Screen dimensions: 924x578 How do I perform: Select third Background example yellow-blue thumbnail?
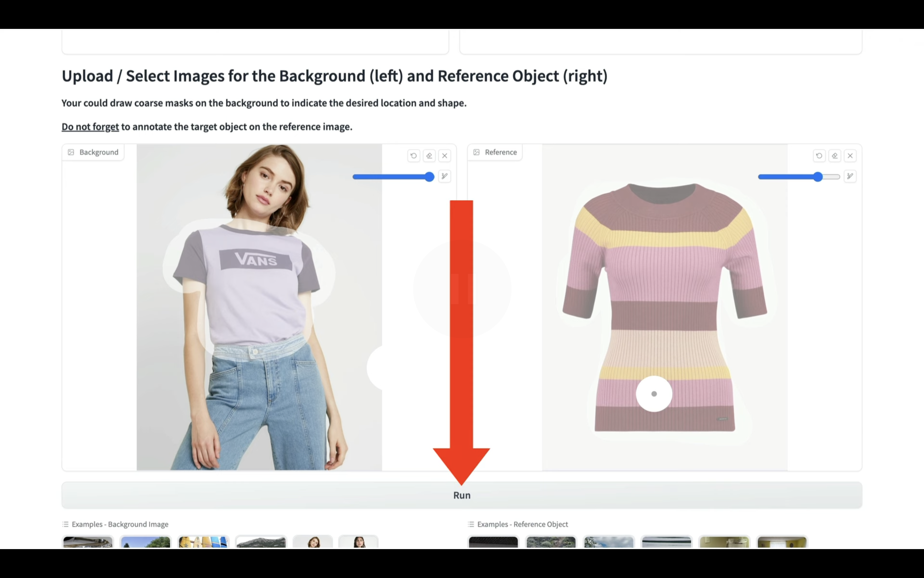[203, 542]
